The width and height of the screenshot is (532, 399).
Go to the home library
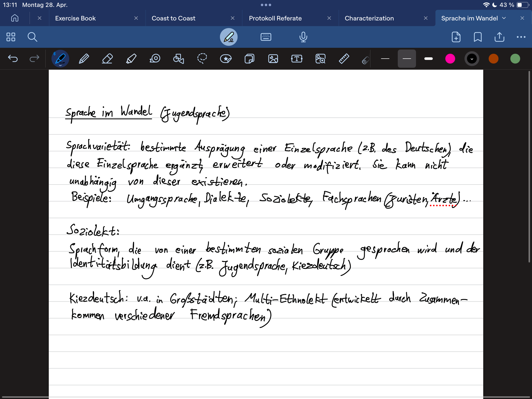coord(15,18)
